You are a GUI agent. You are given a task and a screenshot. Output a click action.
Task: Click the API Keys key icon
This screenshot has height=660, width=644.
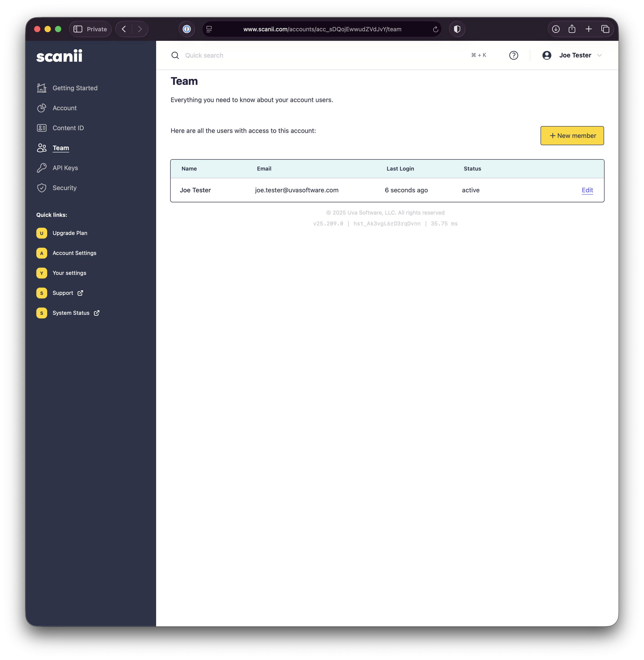[42, 168]
